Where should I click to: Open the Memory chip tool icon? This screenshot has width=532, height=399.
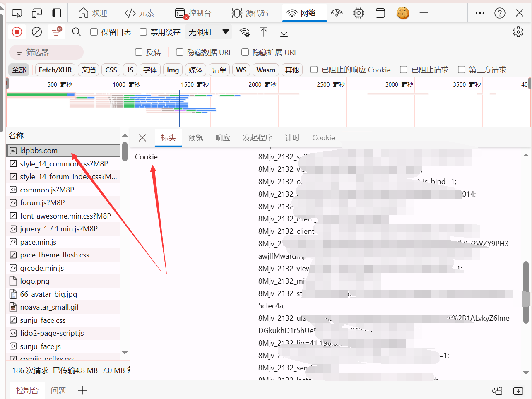coord(359,13)
